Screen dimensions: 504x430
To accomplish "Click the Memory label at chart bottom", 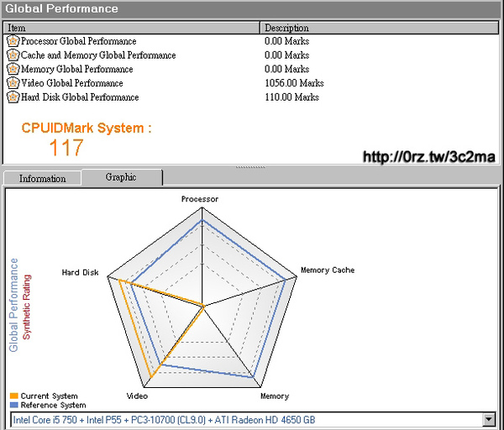I will pyautogui.click(x=275, y=396).
